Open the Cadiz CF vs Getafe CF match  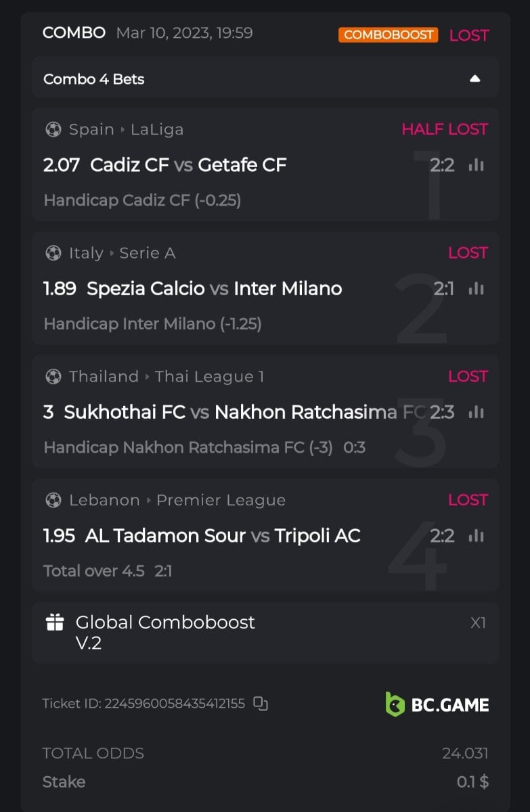click(x=188, y=165)
